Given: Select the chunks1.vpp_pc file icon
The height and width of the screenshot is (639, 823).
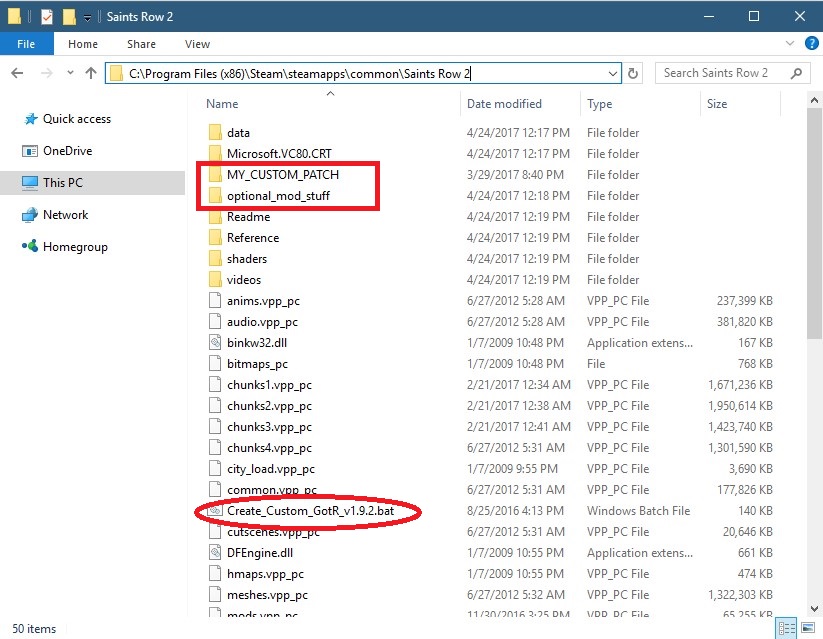Looking at the screenshot, I should tap(215, 384).
